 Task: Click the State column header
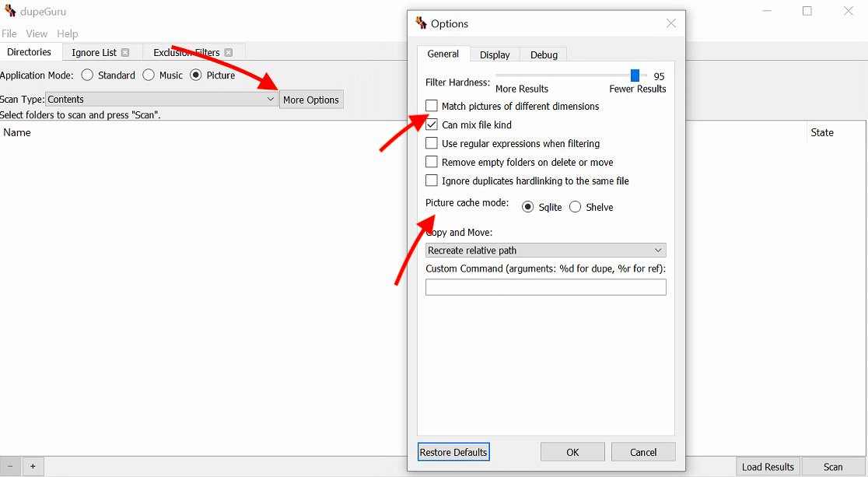tap(822, 132)
